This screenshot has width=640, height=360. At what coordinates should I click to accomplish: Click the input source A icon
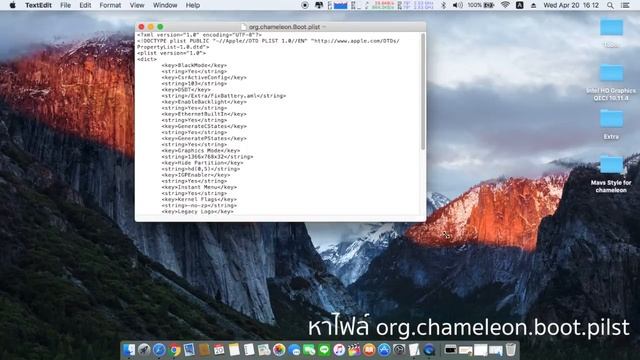coord(520,5)
